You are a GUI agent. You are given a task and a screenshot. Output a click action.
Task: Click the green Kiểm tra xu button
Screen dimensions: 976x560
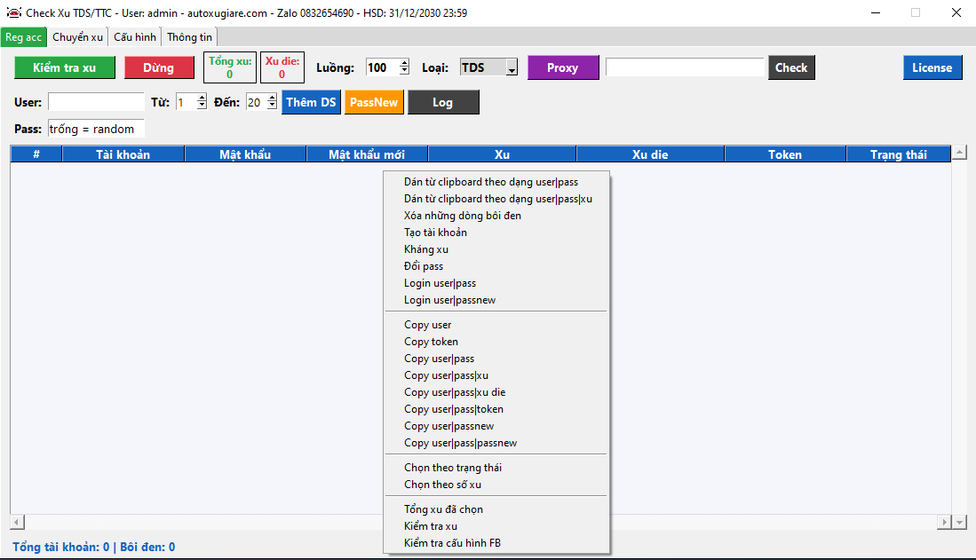(x=65, y=68)
